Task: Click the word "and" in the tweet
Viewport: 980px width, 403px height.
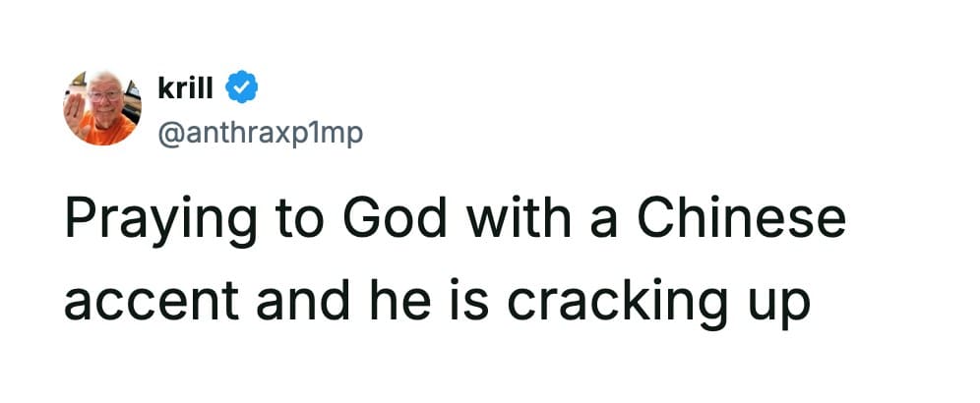Action: coord(283,298)
